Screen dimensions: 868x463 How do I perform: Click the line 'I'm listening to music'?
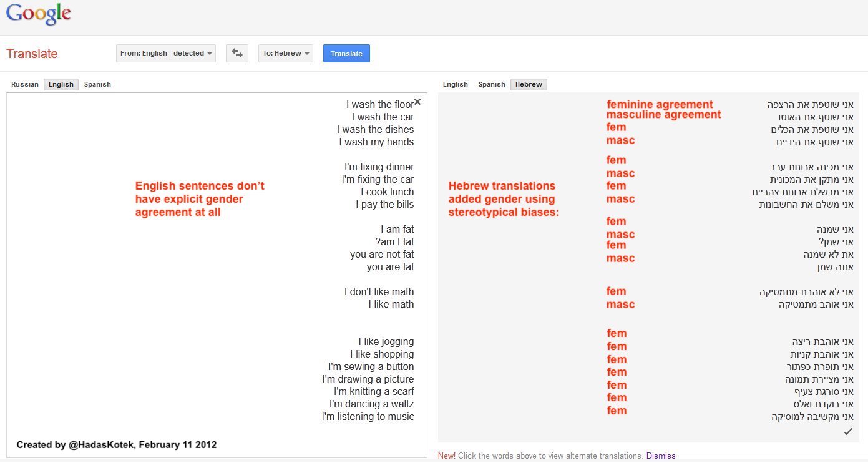click(x=368, y=417)
